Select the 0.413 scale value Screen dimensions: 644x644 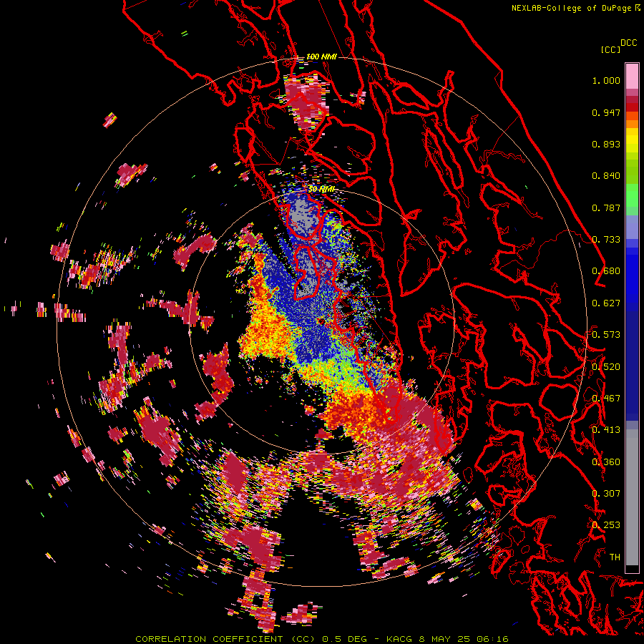[x=606, y=430]
